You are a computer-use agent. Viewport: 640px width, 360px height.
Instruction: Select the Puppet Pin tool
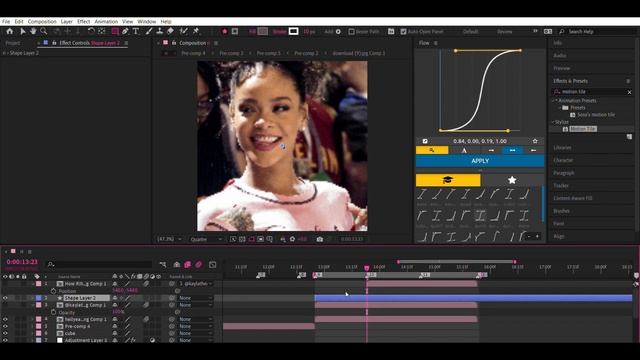pyautogui.click(x=196, y=31)
